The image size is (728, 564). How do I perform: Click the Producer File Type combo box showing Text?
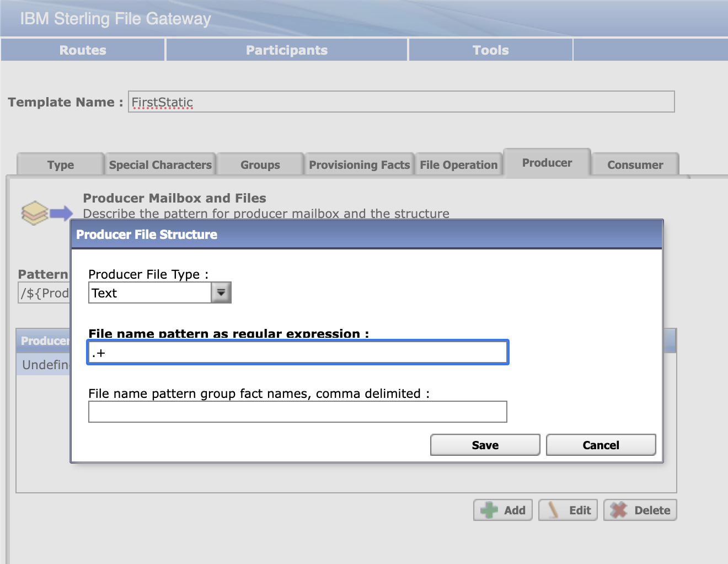coord(160,292)
